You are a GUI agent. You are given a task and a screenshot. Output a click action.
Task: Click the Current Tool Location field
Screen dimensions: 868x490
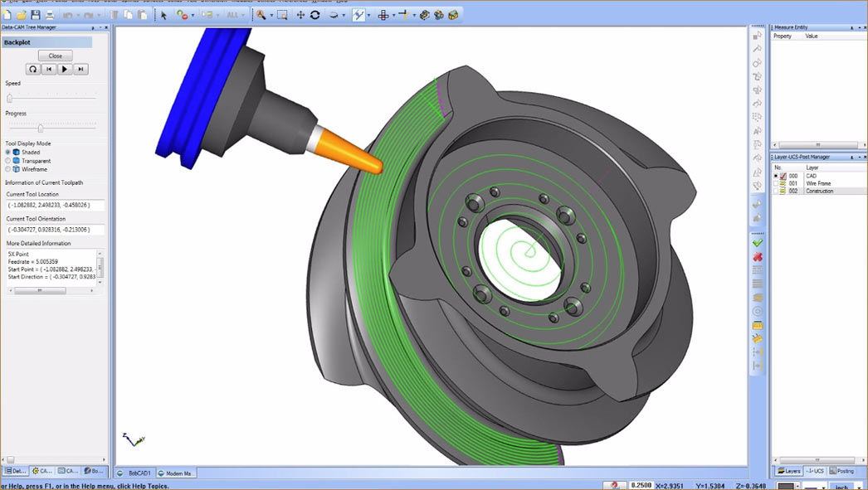click(x=55, y=205)
